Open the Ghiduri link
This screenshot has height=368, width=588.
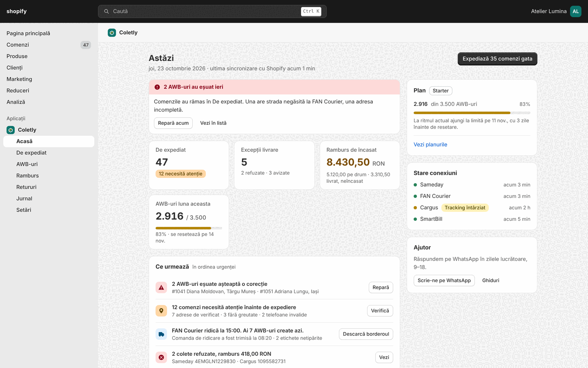pyautogui.click(x=491, y=280)
